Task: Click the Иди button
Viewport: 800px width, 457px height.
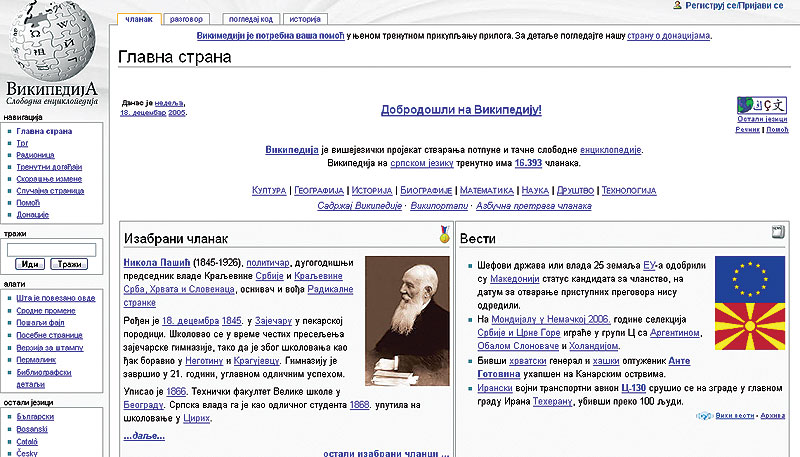Action: pos(30,264)
